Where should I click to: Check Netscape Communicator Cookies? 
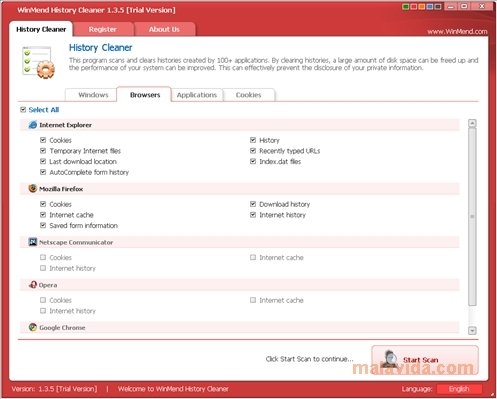[x=43, y=257]
